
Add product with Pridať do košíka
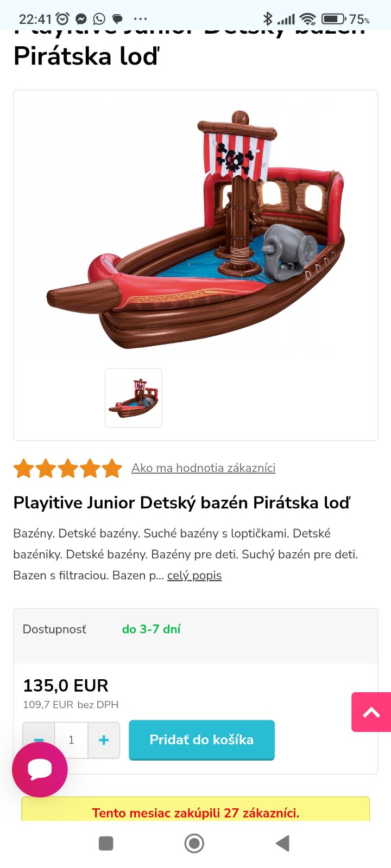[201, 740]
